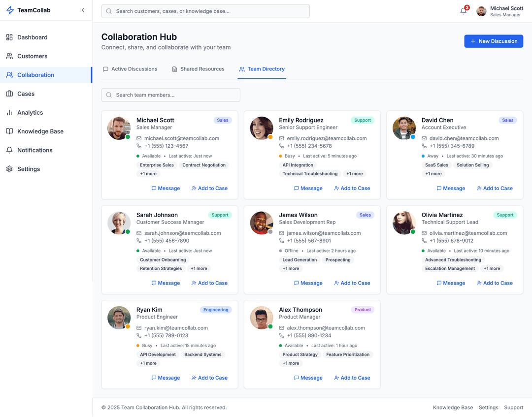Message Sarah Johnson

click(x=166, y=283)
